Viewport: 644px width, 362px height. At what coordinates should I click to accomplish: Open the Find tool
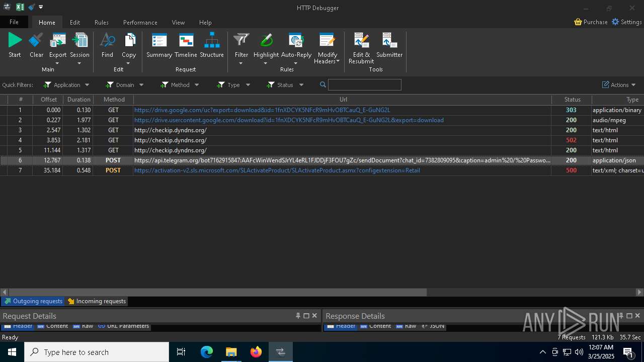point(107,45)
